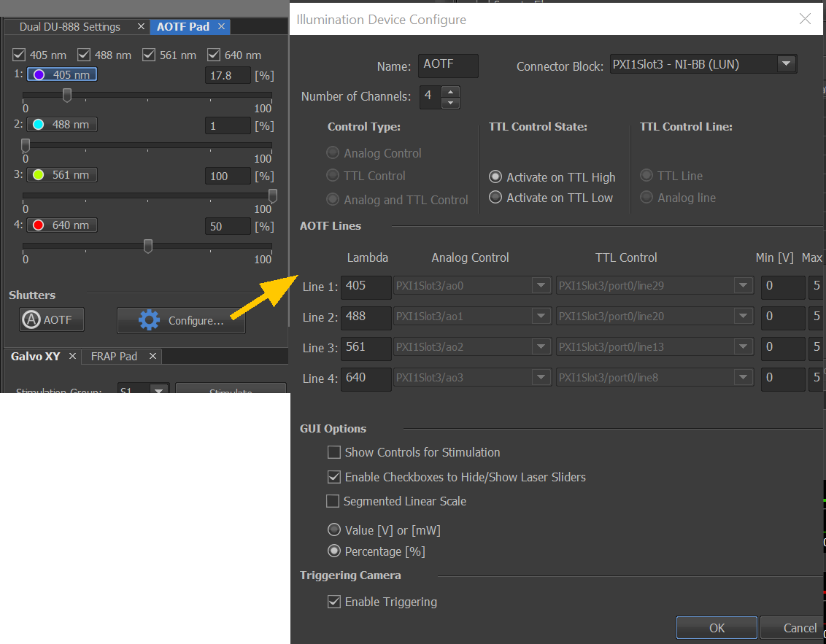Open Configure via the gear icon

(x=150, y=320)
